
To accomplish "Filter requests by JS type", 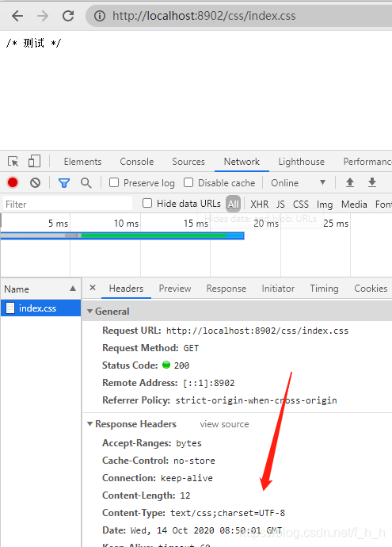I will [x=280, y=204].
